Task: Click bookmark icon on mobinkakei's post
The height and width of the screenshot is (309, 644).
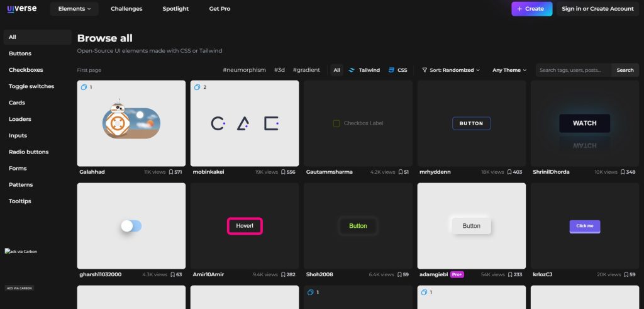Action: tap(283, 172)
